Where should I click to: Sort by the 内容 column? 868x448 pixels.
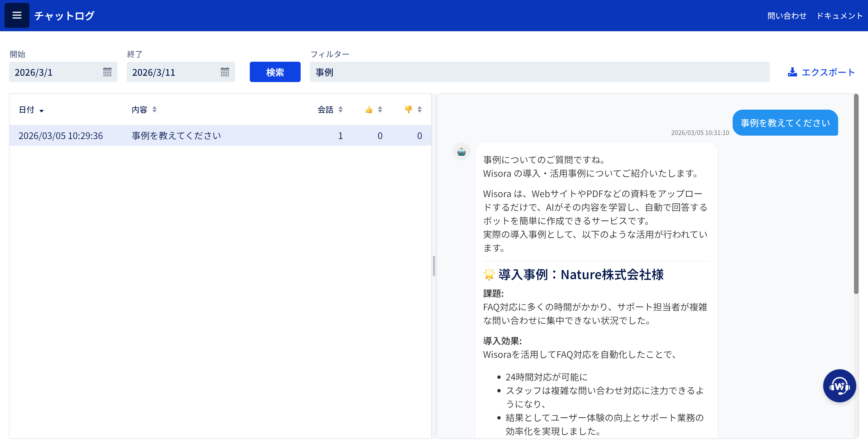154,109
